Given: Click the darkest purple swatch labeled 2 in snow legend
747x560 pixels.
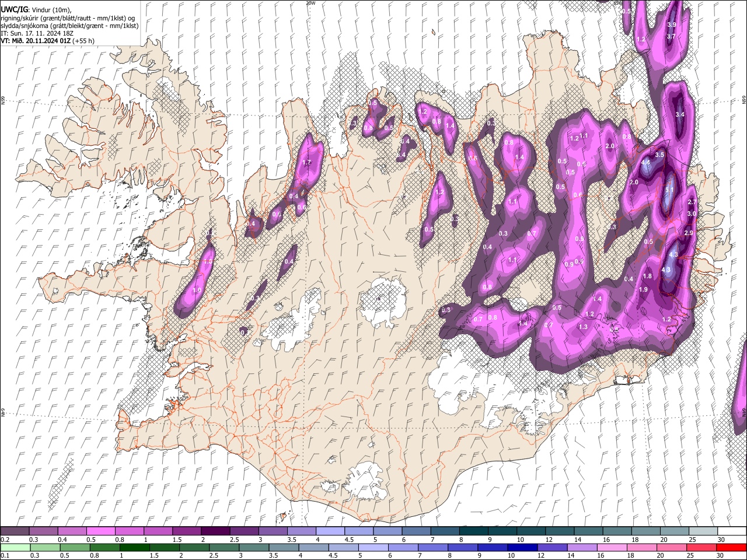Looking at the screenshot, I should point(215,531).
